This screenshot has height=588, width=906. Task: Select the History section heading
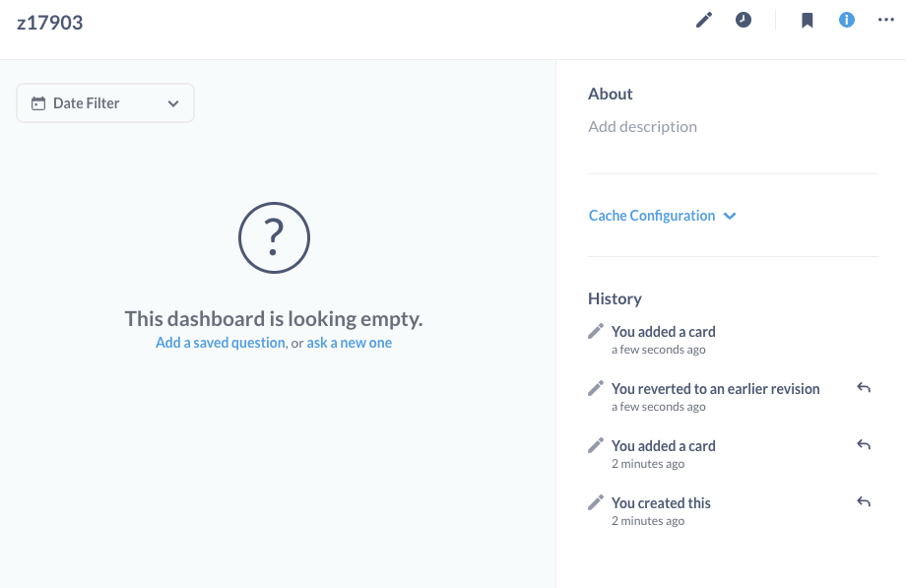click(615, 298)
